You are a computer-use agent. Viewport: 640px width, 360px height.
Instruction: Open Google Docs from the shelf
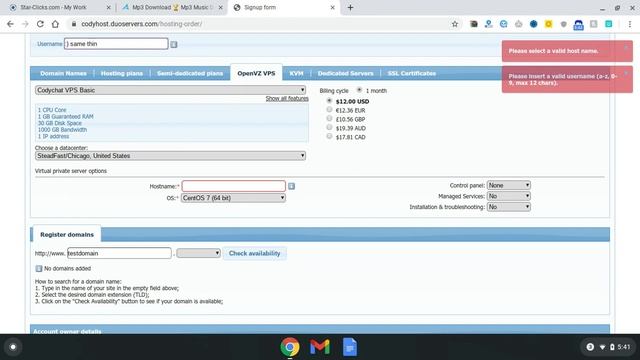pyautogui.click(x=350, y=347)
